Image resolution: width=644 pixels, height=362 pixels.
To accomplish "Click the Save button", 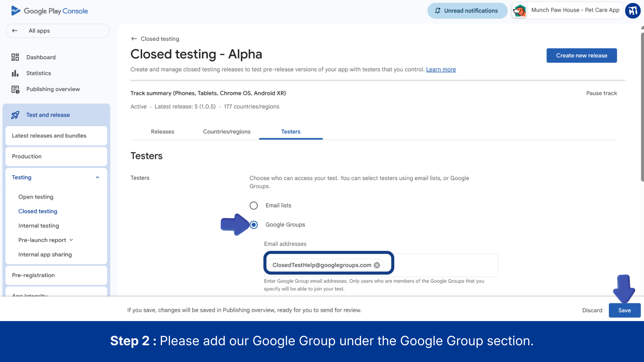I will click(624, 310).
